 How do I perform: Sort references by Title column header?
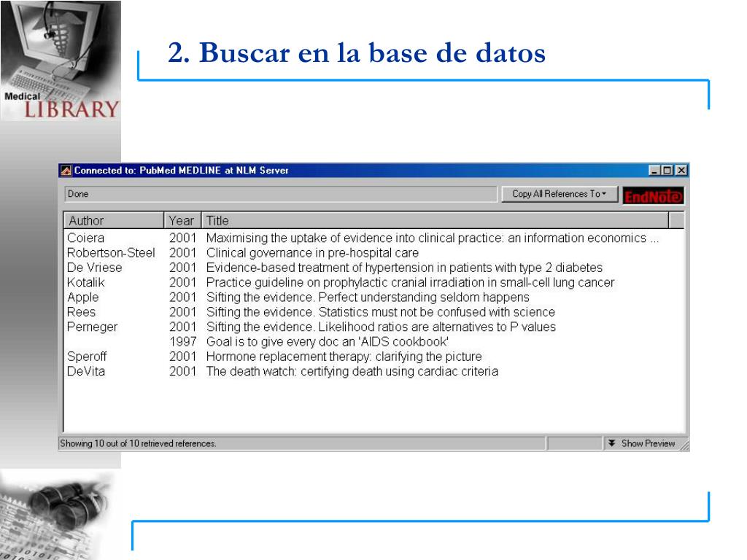[x=435, y=220]
